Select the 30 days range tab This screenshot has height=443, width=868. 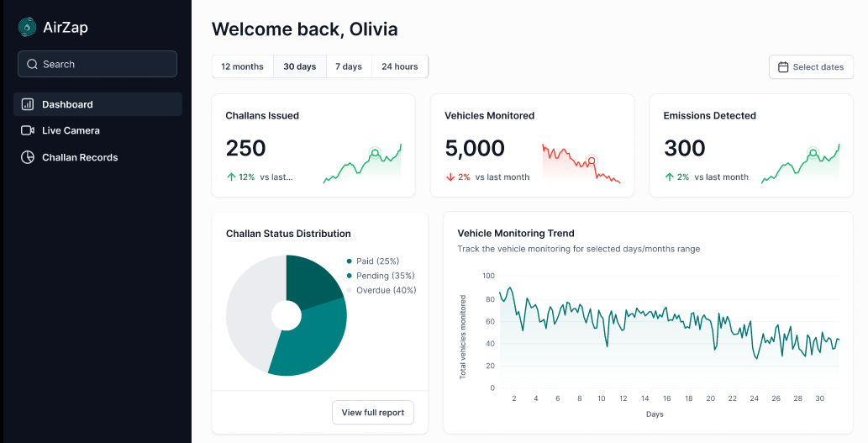click(299, 66)
